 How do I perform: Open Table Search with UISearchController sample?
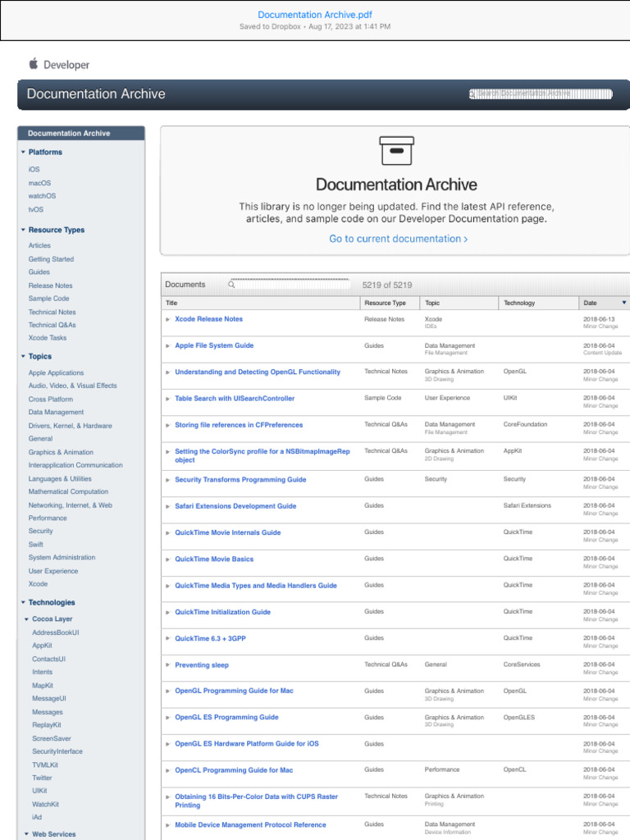click(235, 399)
